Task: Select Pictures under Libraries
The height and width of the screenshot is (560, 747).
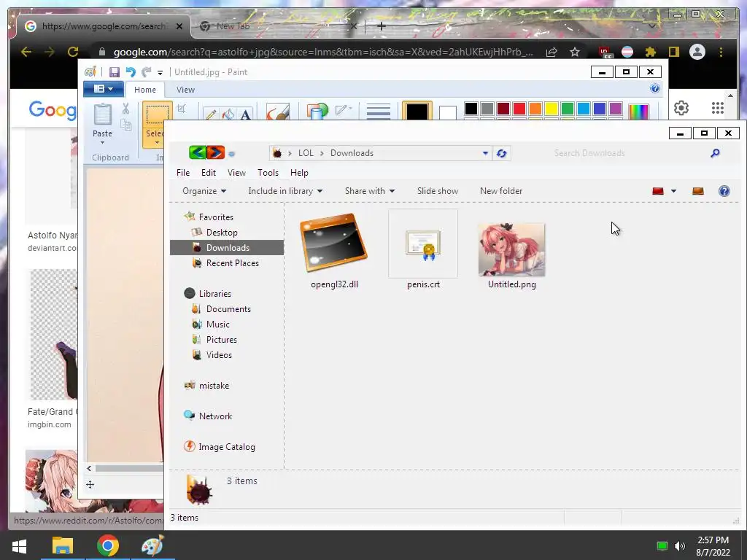Action: [x=222, y=340]
